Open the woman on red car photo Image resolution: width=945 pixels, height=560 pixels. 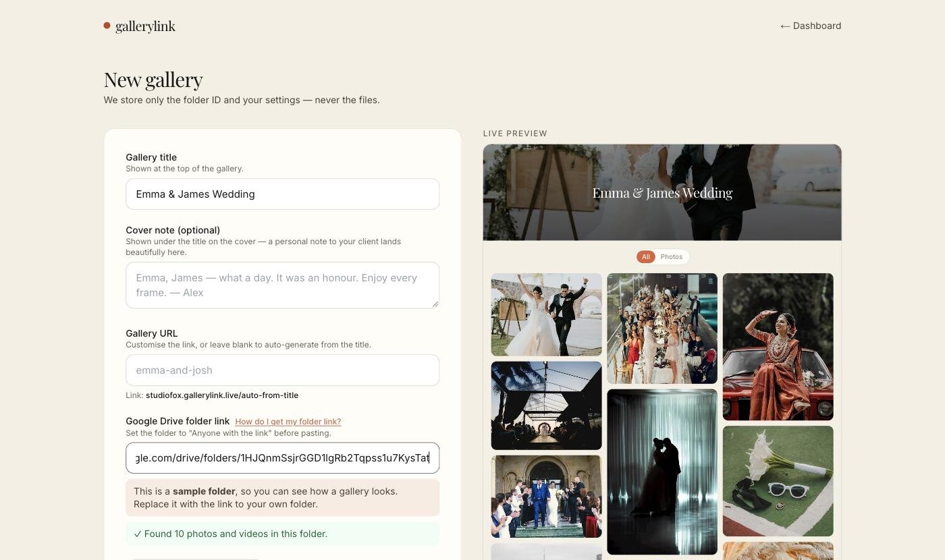[778, 347]
